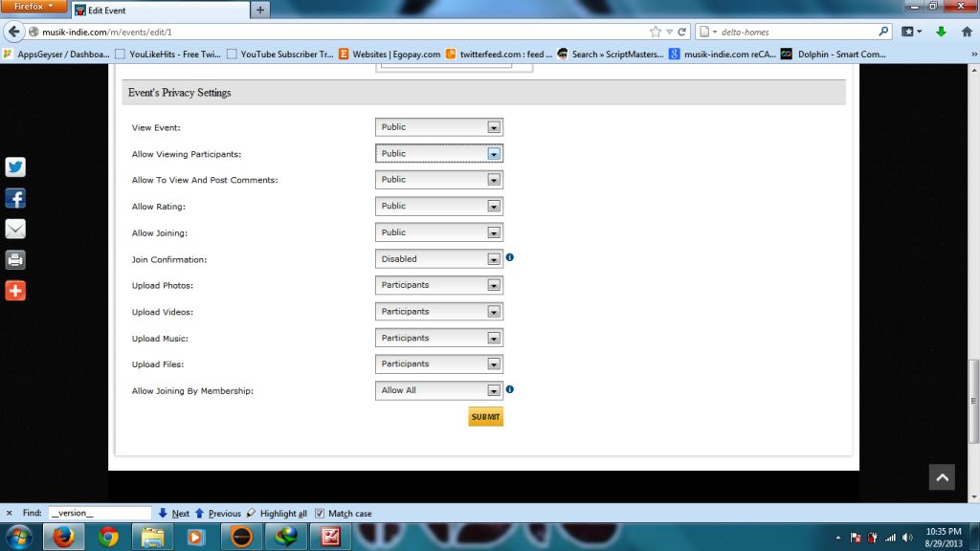Image resolution: width=980 pixels, height=551 pixels.
Task: Open media player taskbar icon
Action: pyautogui.click(x=195, y=537)
